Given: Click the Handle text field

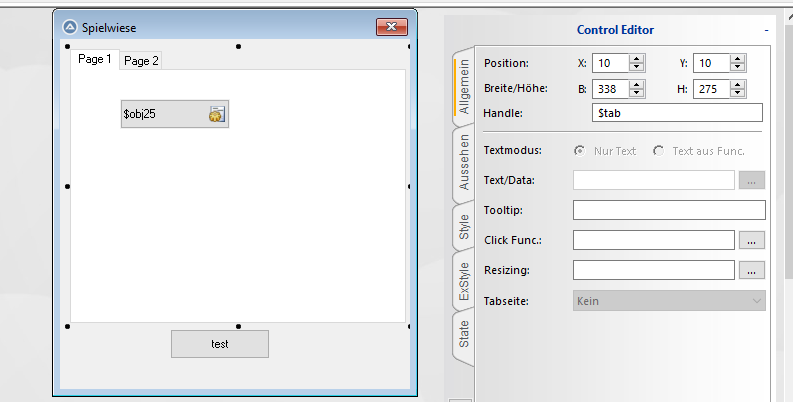Looking at the screenshot, I should (x=676, y=114).
